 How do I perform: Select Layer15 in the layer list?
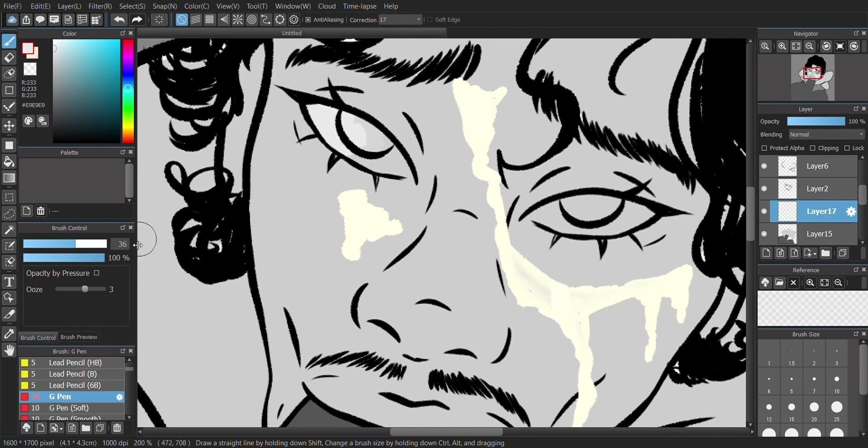[819, 234]
